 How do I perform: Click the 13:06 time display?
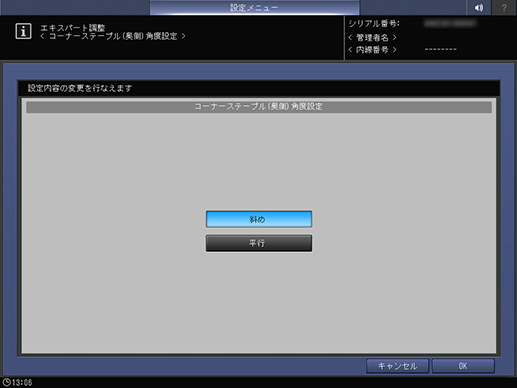(x=22, y=382)
